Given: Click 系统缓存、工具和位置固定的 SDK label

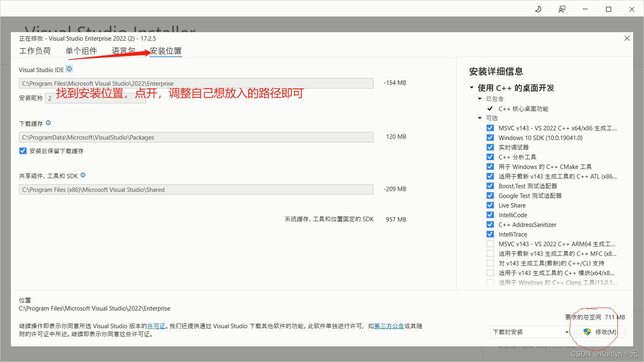Looking at the screenshot, I should [329, 219].
